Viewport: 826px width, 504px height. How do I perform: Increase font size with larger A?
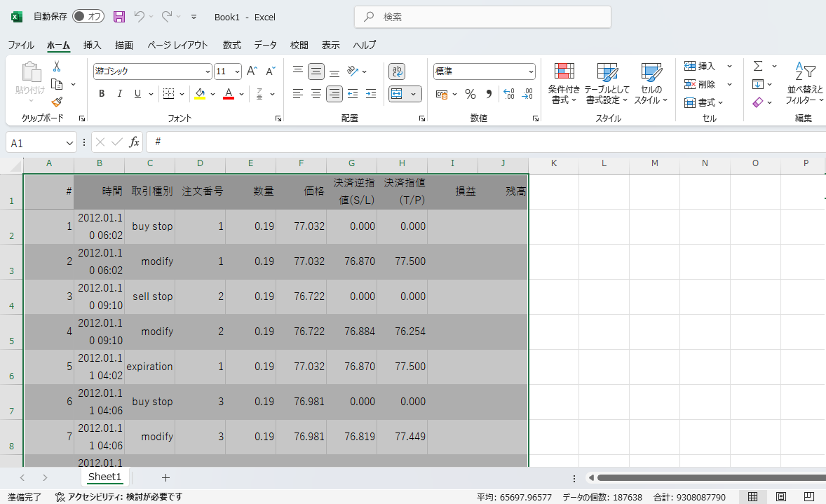[x=252, y=71]
